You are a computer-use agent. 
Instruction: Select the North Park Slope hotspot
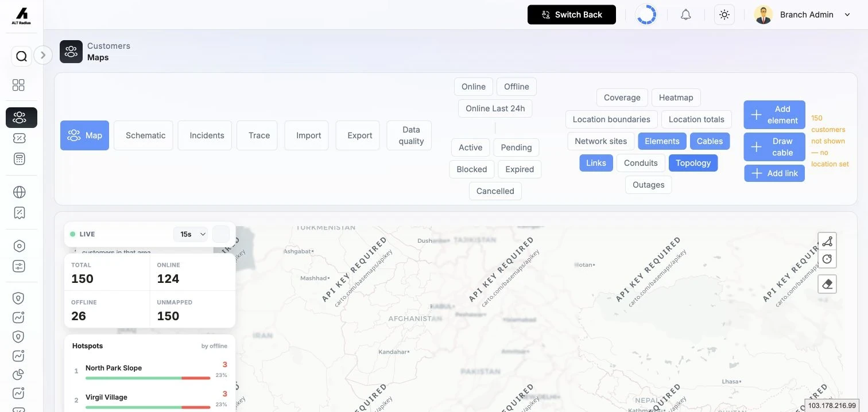click(150, 371)
